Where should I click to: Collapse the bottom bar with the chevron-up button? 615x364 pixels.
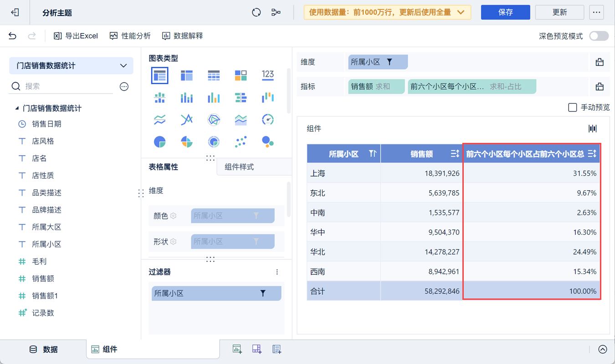[x=603, y=349]
